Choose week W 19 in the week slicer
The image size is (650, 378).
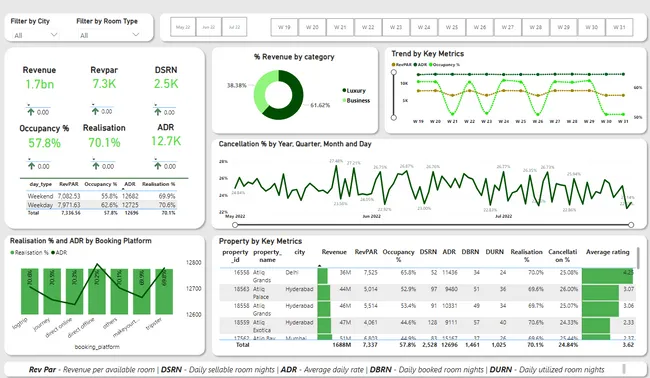(284, 27)
